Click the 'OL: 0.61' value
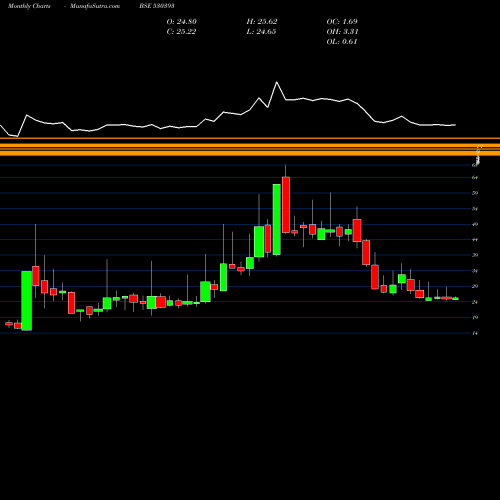The height and width of the screenshot is (500, 500). [342, 42]
